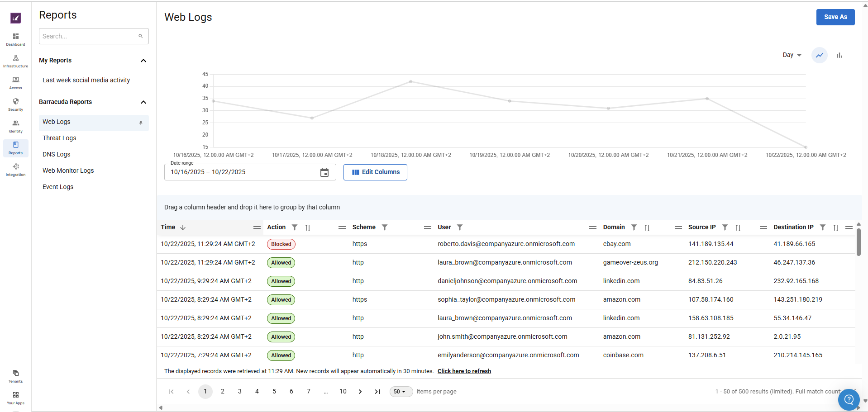Open Integration section icon

pos(15,169)
